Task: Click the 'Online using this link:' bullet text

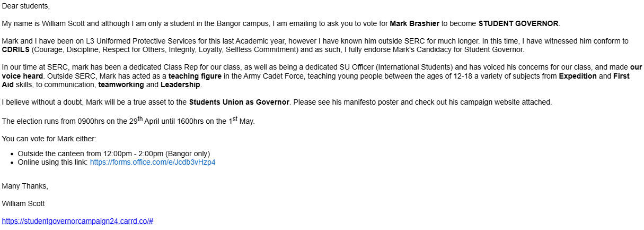Action: click(53, 162)
